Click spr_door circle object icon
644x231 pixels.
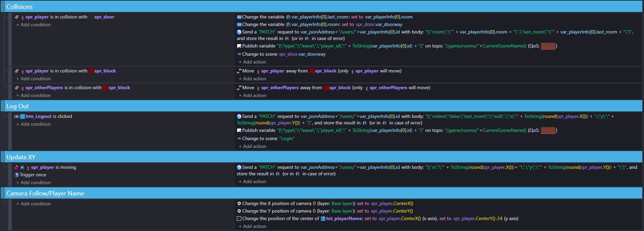coord(91,17)
